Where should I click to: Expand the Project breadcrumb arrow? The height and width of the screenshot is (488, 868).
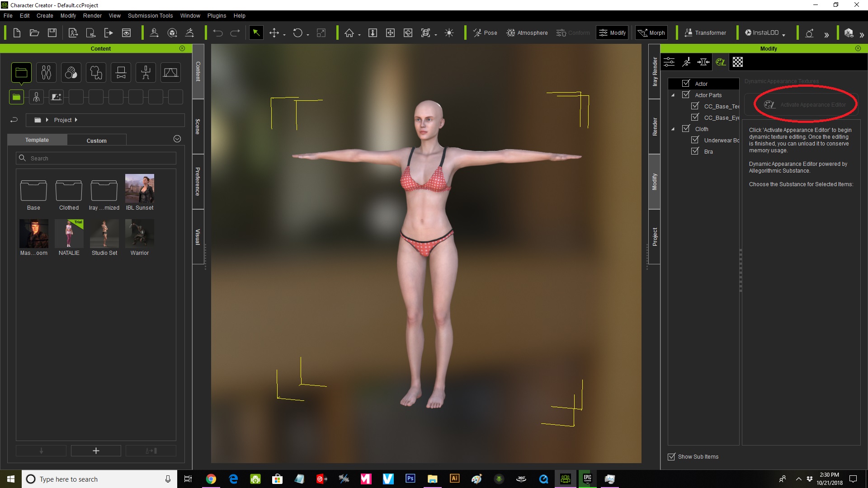point(76,120)
